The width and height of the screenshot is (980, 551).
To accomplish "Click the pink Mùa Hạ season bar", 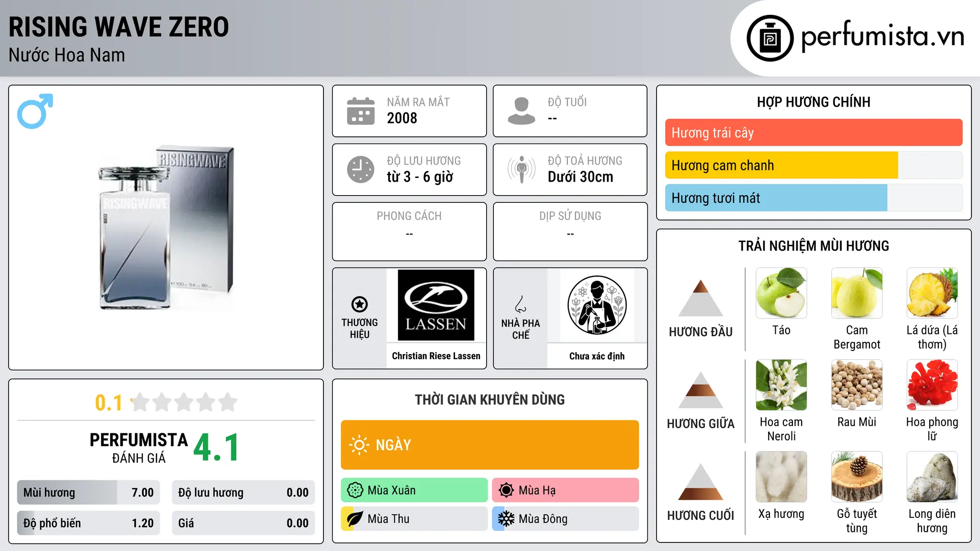I will [566, 490].
